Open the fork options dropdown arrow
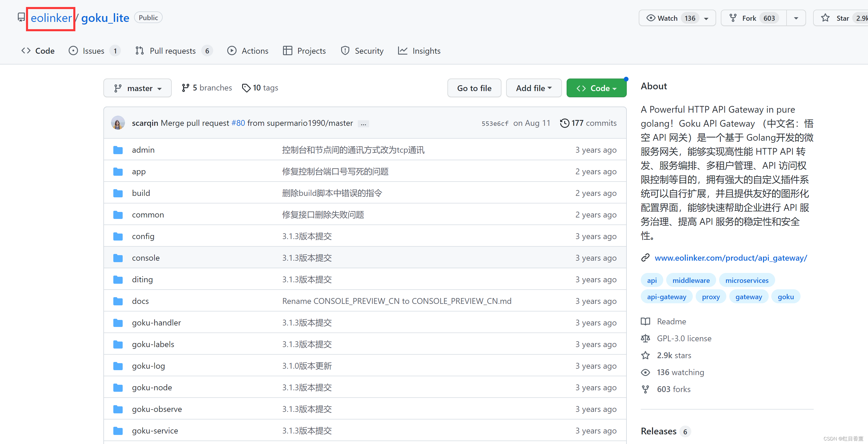 click(x=796, y=18)
